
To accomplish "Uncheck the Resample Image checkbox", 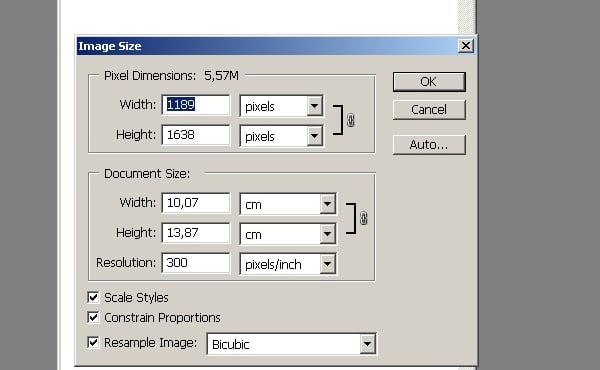I will 93,342.
